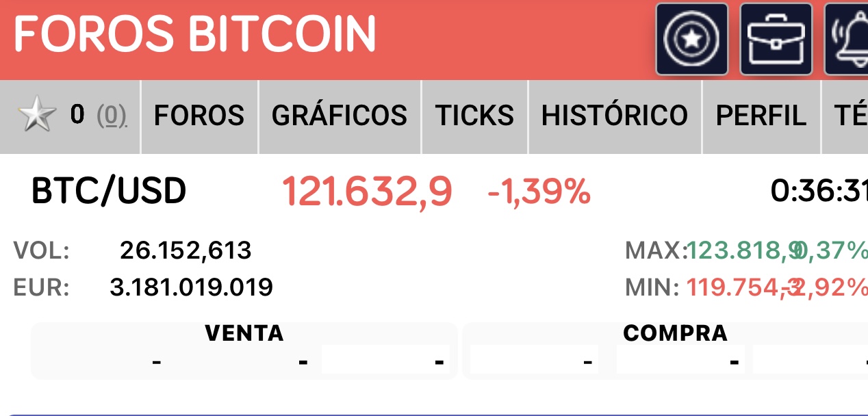Click the EUR volume 3.181.019.019
868x416 pixels.
[x=191, y=287]
